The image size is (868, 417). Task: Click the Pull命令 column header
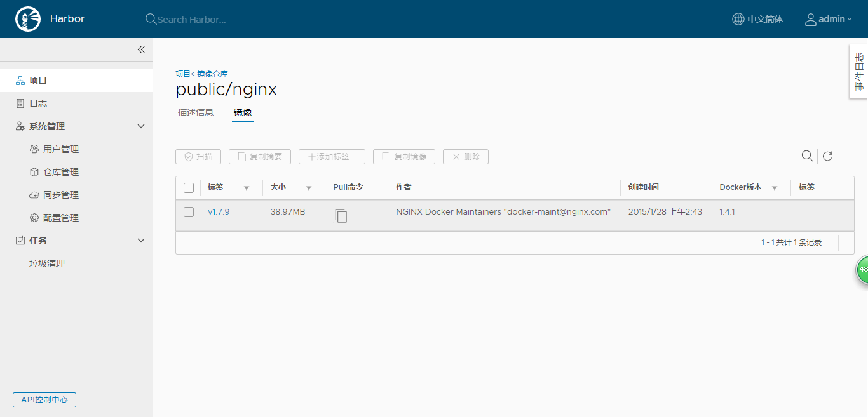pyautogui.click(x=348, y=187)
